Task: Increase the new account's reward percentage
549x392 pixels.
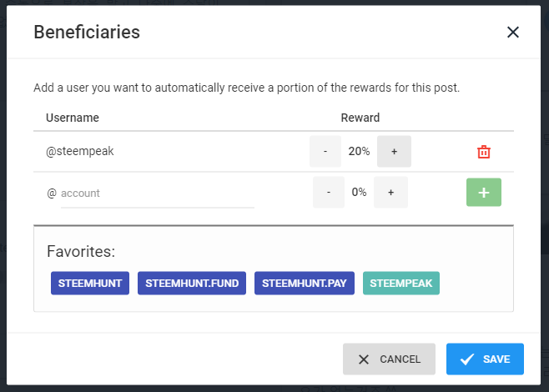Action: coord(390,193)
